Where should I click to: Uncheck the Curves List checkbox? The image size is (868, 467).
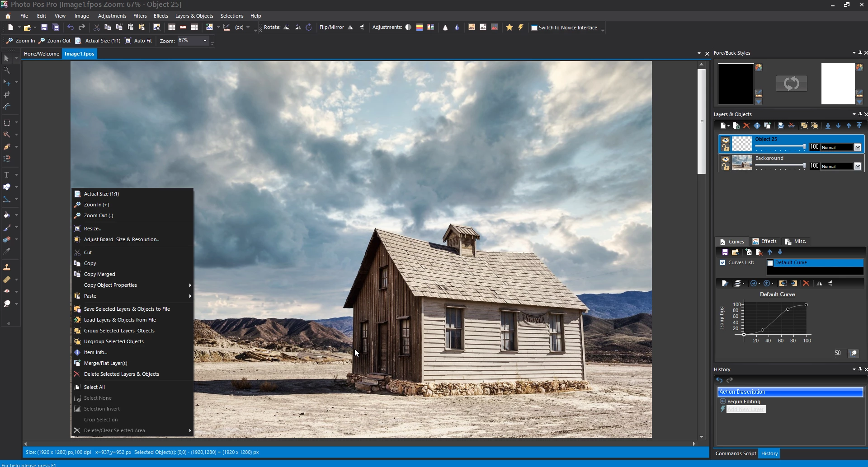coord(722,262)
